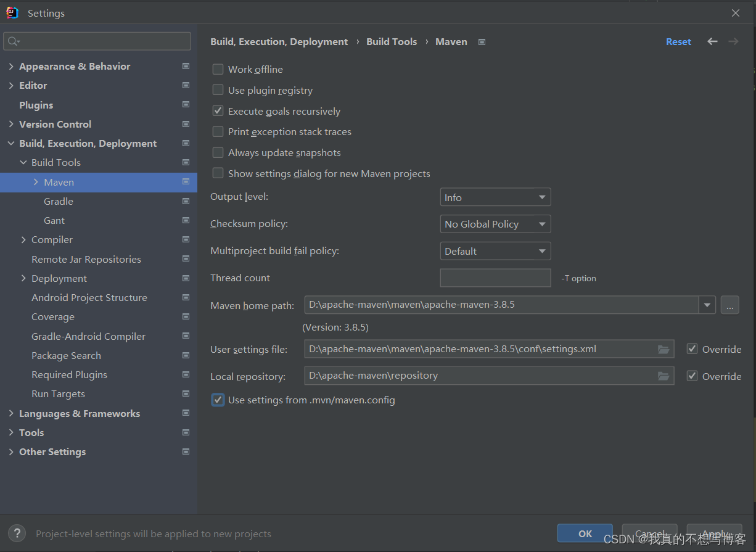
Task: Click the project-level icon on Gant row
Action: (186, 220)
